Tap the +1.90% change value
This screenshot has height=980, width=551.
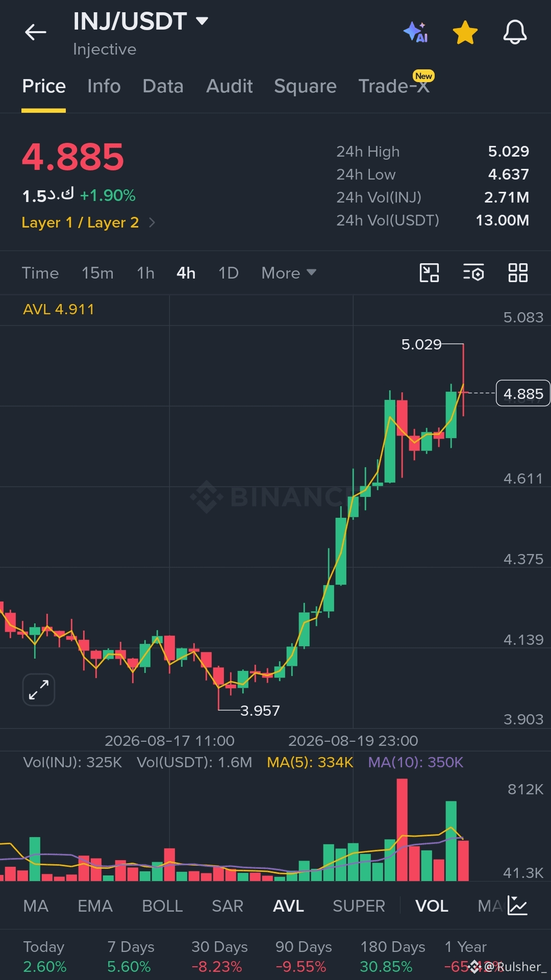coord(108,195)
